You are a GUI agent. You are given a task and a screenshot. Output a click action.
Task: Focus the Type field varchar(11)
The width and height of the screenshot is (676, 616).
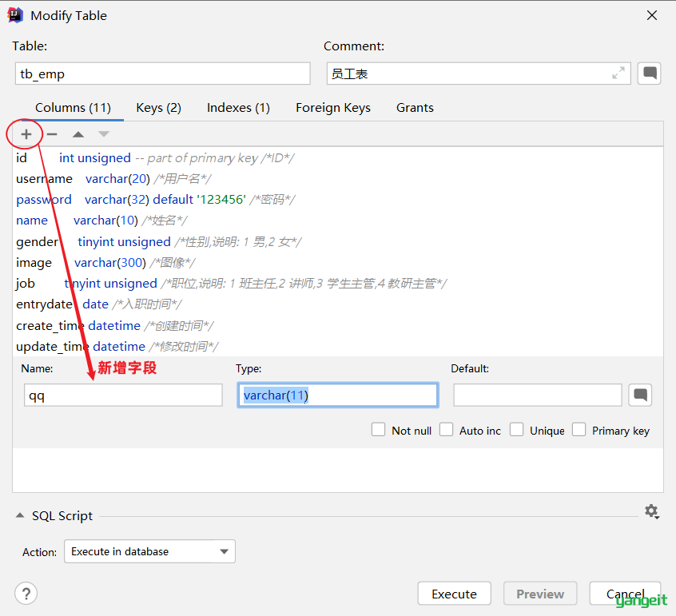[x=337, y=395]
